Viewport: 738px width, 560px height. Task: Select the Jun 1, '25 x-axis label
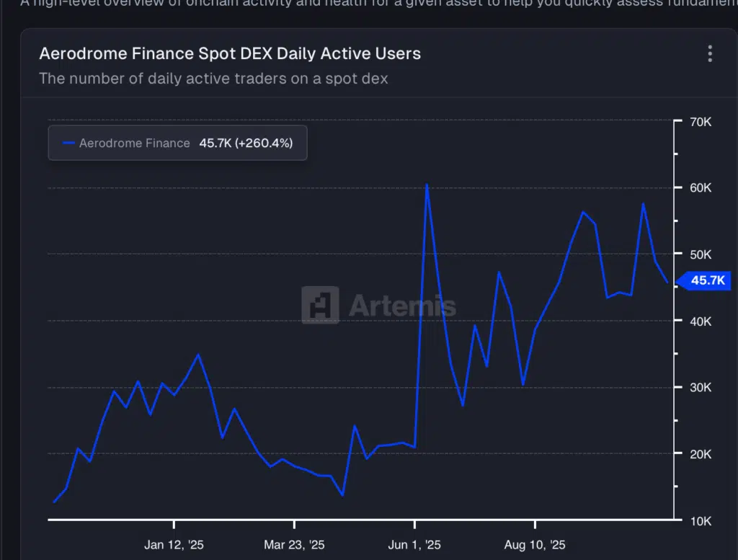(x=414, y=545)
